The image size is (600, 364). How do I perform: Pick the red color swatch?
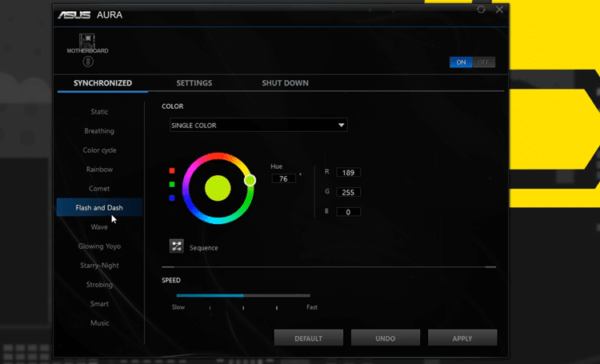tap(172, 170)
